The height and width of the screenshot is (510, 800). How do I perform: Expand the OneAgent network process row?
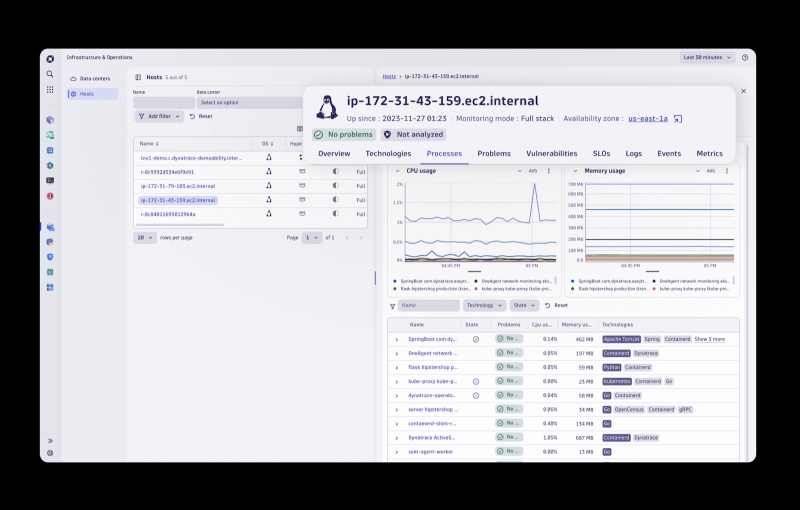pyautogui.click(x=396, y=353)
